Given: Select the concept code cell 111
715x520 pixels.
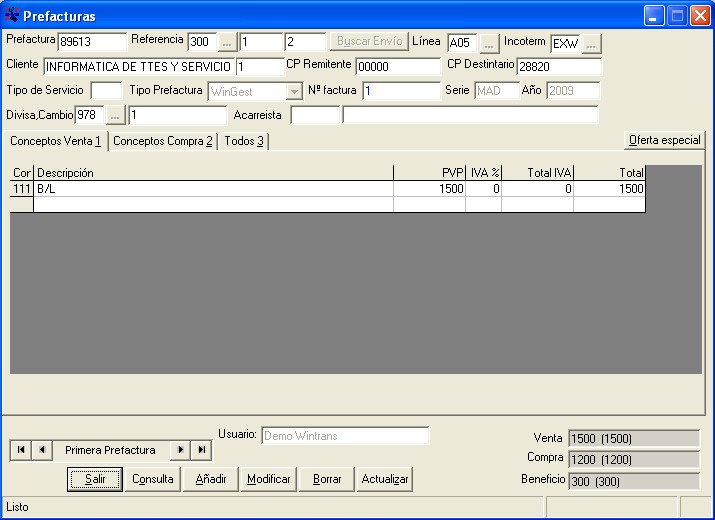Looking at the screenshot, I should point(21,189).
